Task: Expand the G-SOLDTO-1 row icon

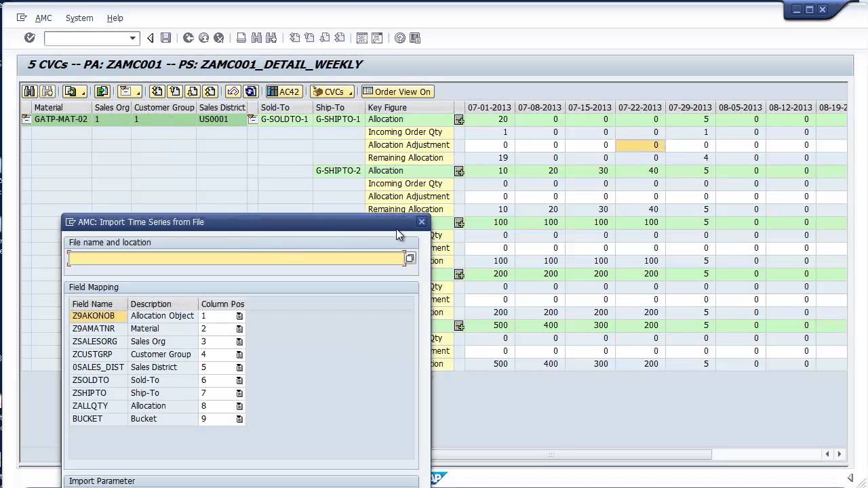Action: tap(253, 119)
